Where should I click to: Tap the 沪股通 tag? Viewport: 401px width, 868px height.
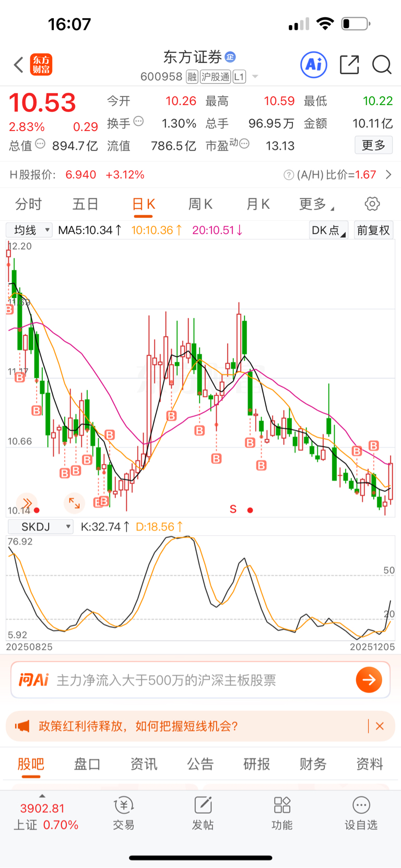216,77
